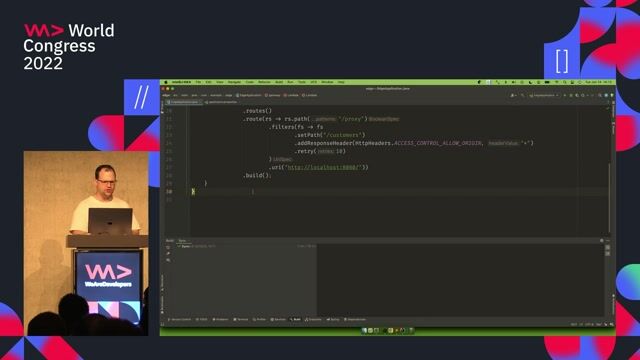The image size is (640, 360).
Task: Click the localhost URL string in code
Action: click(x=323, y=167)
